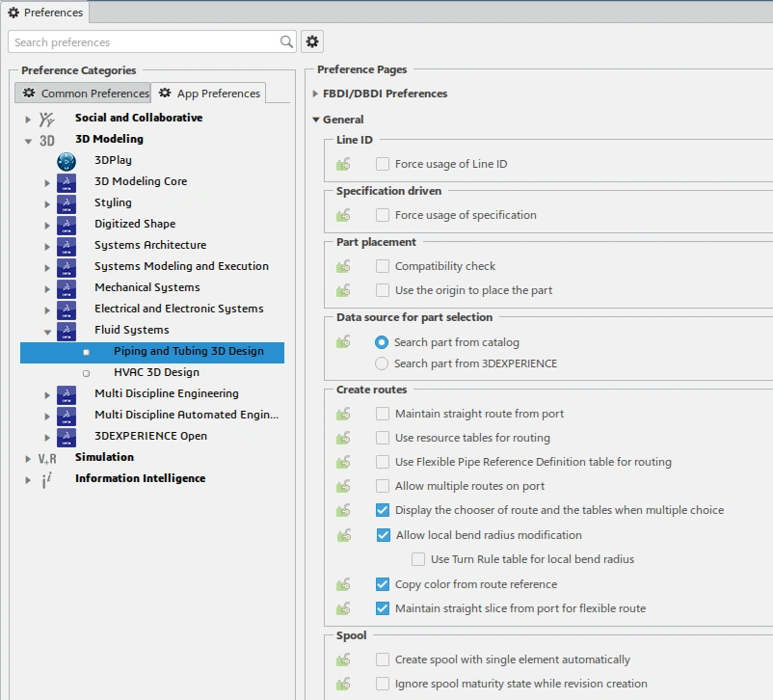Click the Styling category icon
Screen dimensions: 773x700
point(67,203)
